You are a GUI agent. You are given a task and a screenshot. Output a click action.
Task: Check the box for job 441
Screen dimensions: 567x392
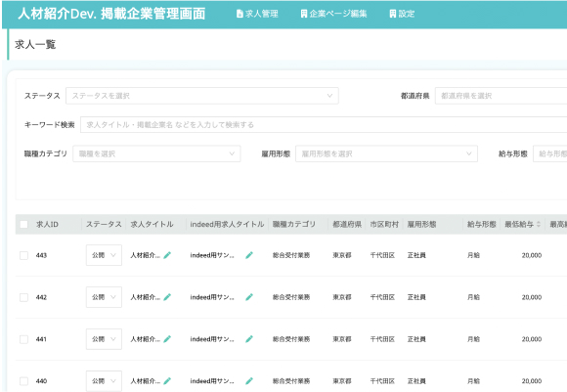point(23,339)
